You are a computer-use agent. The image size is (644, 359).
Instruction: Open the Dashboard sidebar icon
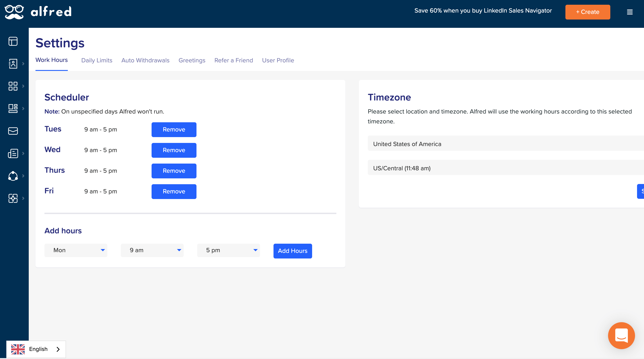coord(13,42)
